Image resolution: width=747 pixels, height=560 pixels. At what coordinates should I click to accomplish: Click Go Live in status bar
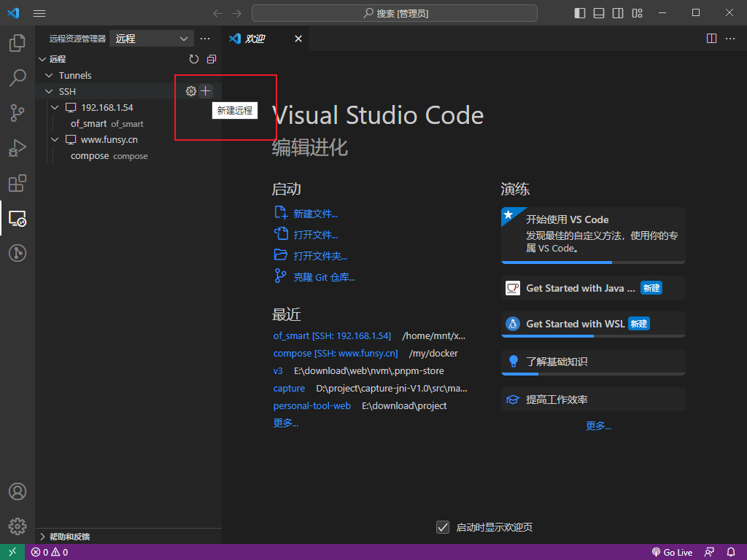point(672,553)
